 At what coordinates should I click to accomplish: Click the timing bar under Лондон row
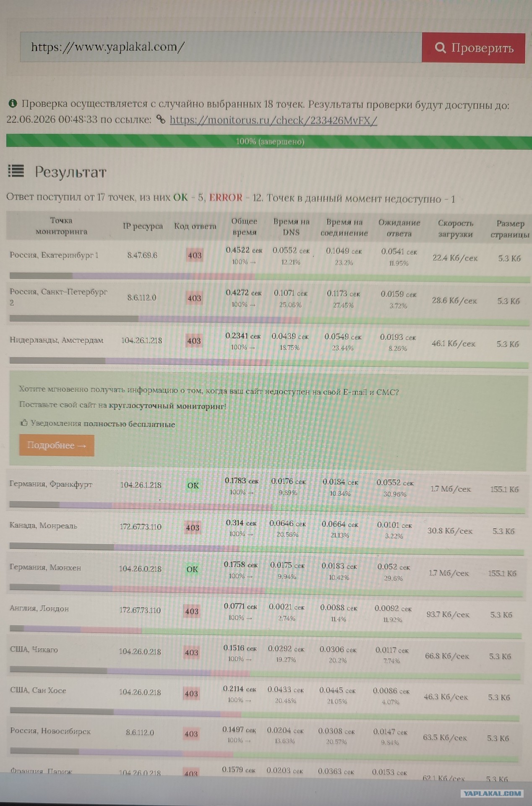pos(265,631)
